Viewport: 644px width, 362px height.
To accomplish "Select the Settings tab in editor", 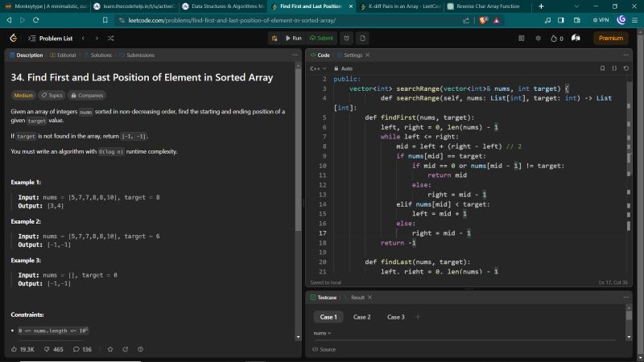I will click(350, 55).
